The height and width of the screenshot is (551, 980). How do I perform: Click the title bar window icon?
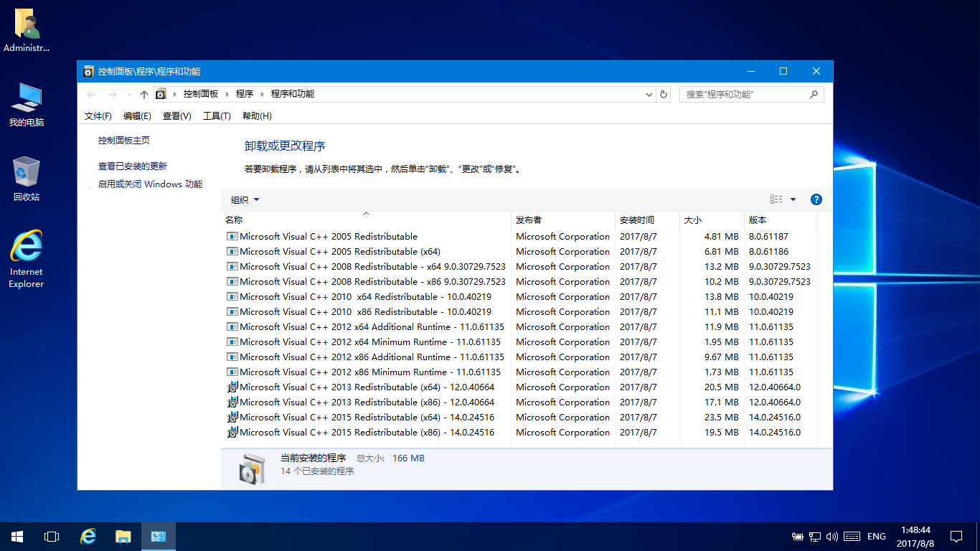[88, 72]
